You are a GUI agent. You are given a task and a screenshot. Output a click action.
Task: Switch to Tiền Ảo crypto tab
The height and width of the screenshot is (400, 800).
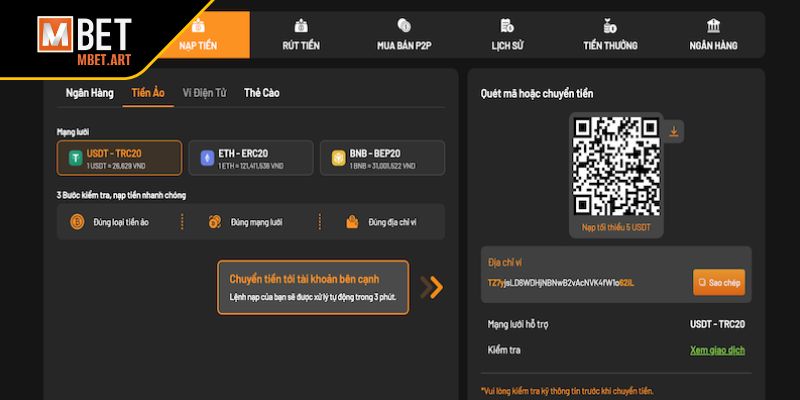tap(148, 93)
